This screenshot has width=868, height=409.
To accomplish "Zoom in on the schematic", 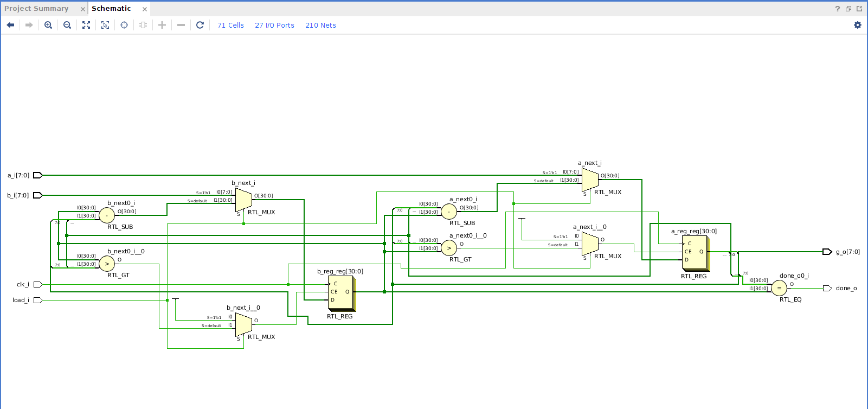I will [x=48, y=25].
